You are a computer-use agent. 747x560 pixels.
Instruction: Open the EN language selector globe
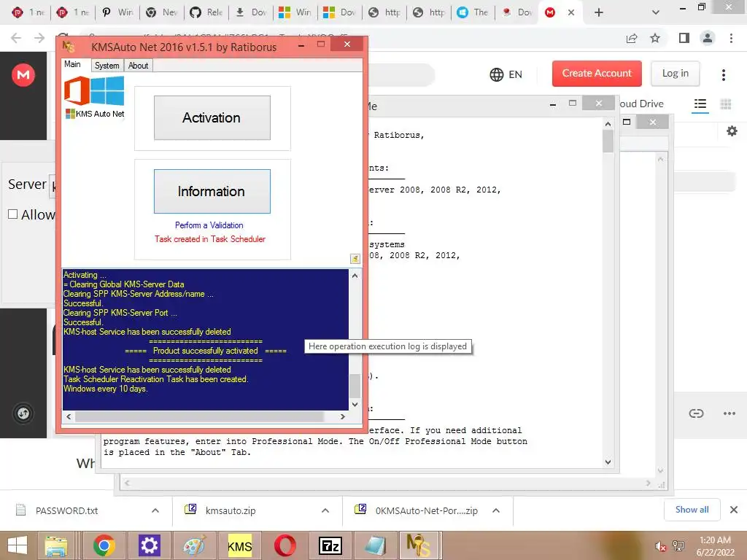click(506, 74)
